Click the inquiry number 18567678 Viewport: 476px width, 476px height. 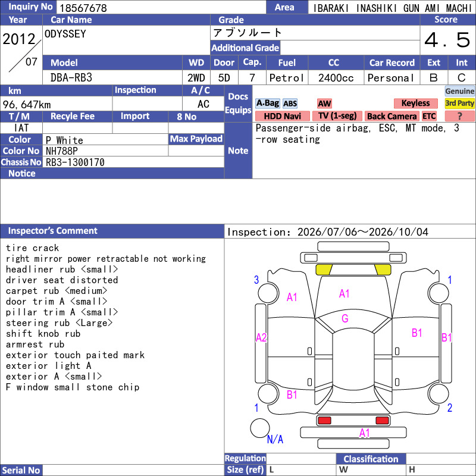[83, 8]
